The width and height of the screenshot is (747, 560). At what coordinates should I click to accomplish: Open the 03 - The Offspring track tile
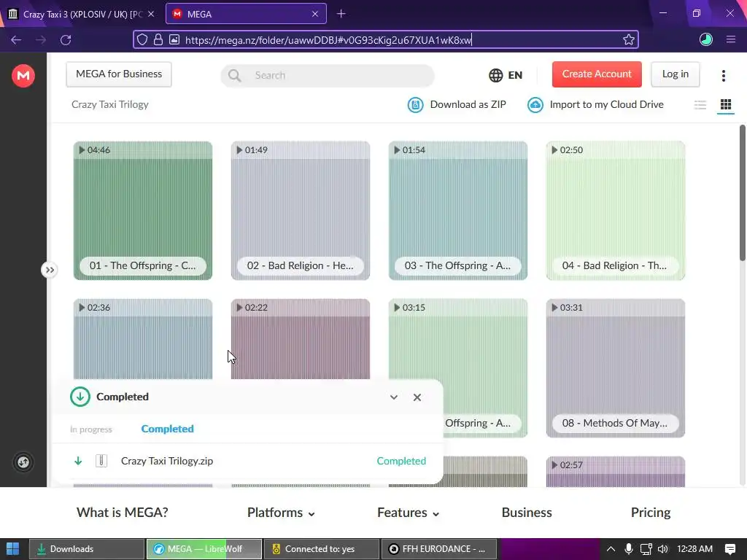click(458, 211)
